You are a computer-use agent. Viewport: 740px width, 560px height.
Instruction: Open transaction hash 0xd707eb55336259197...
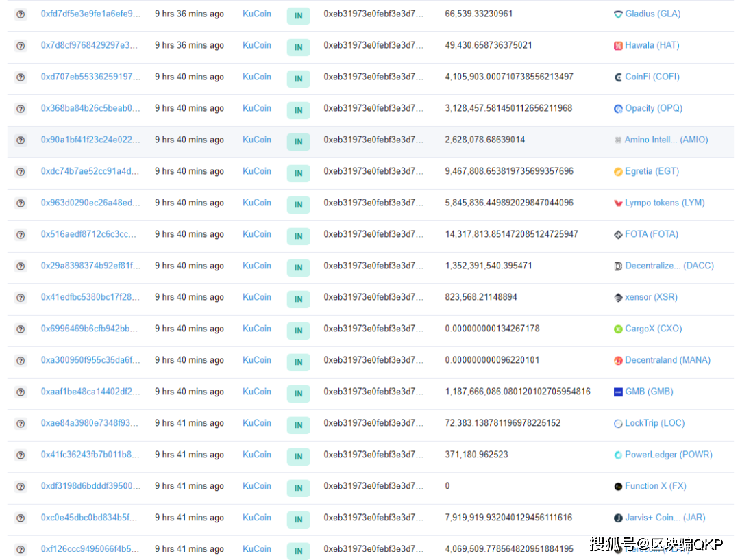(x=90, y=77)
